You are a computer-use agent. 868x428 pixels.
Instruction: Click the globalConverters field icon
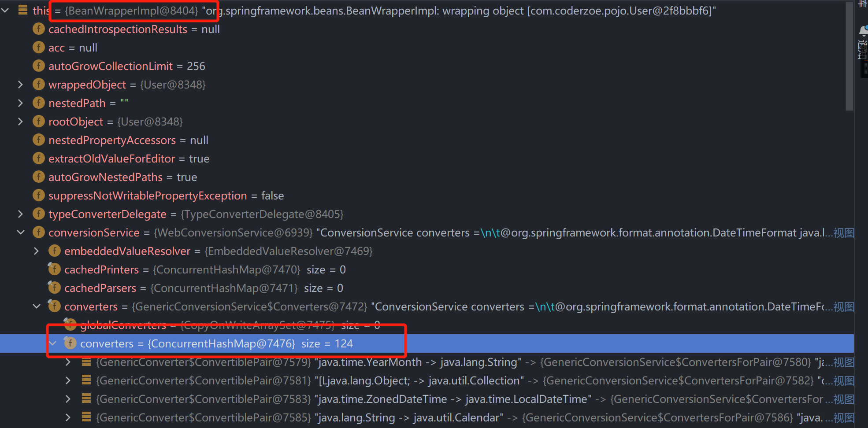70,325
